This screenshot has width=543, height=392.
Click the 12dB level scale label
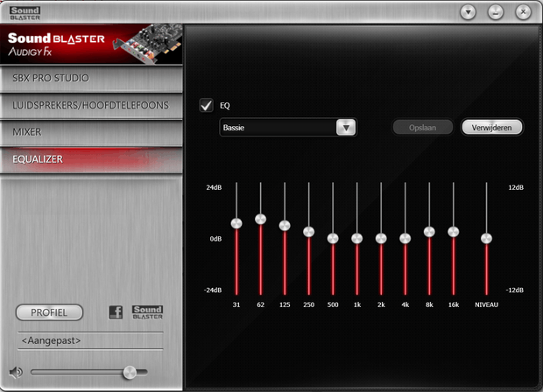click(x=516, y=187)
